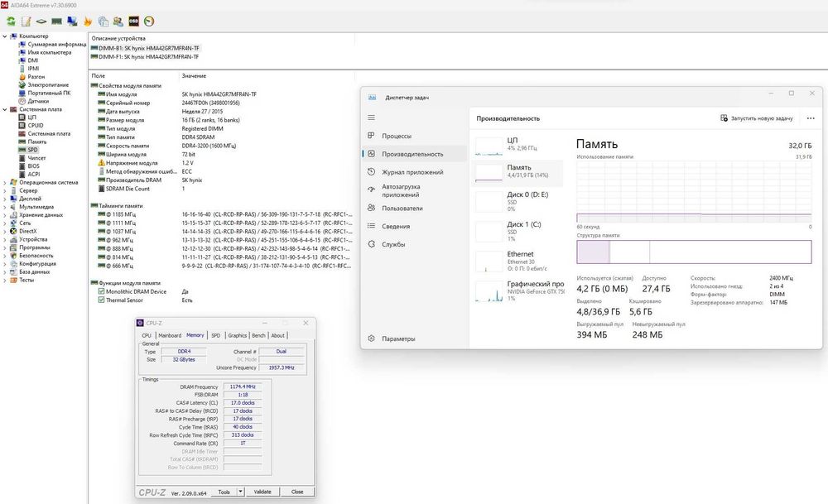This screenshot has height=504, width=828.
Task: Expand the Мультимедиа tree node
Action: click(5, 207)
